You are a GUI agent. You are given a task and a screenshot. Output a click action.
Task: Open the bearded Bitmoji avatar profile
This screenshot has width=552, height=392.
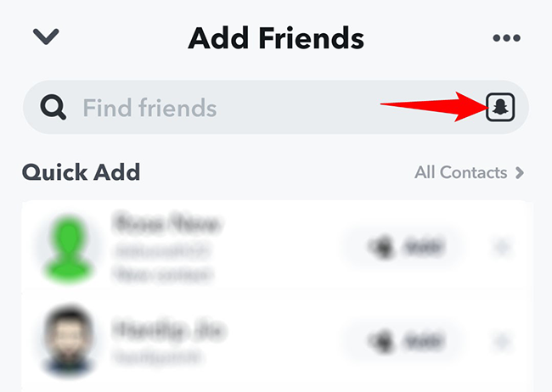point(68,340)
